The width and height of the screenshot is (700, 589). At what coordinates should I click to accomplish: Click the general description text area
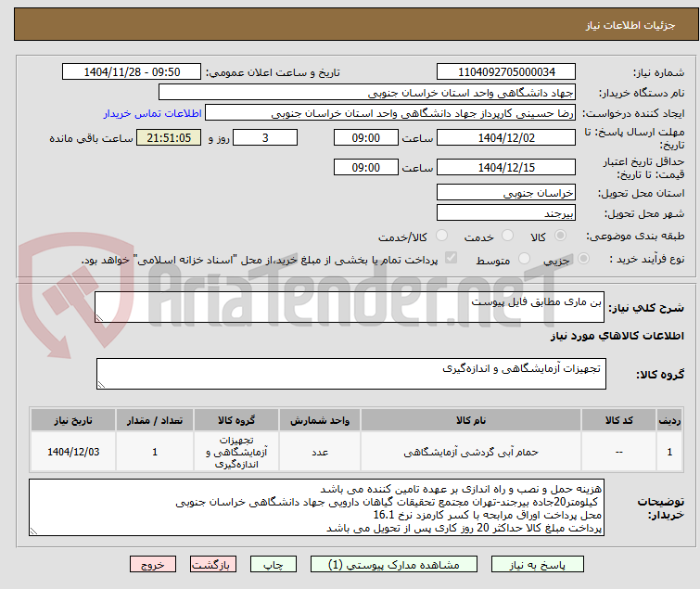click(350, 307)
